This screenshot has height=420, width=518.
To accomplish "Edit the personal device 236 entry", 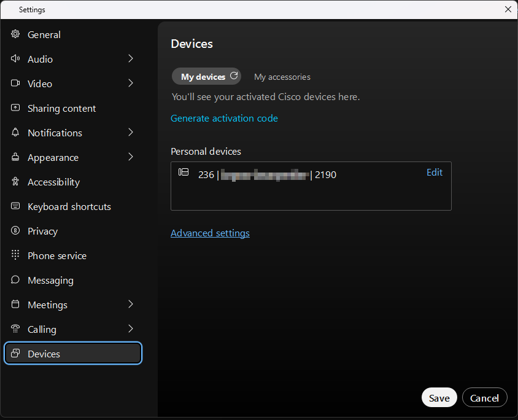I will pos(434,173).
